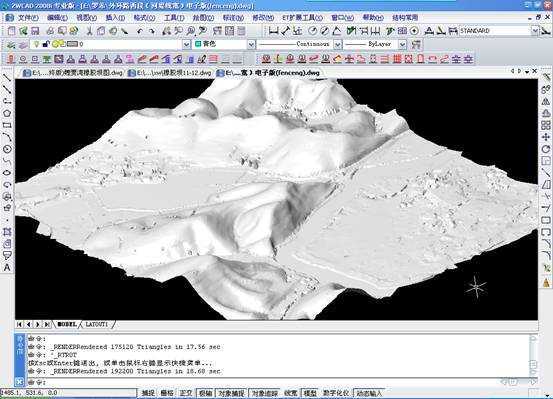Viewport: 553px width, 399px height.
Task: Close the command window with X button
Action: point(19,382)
